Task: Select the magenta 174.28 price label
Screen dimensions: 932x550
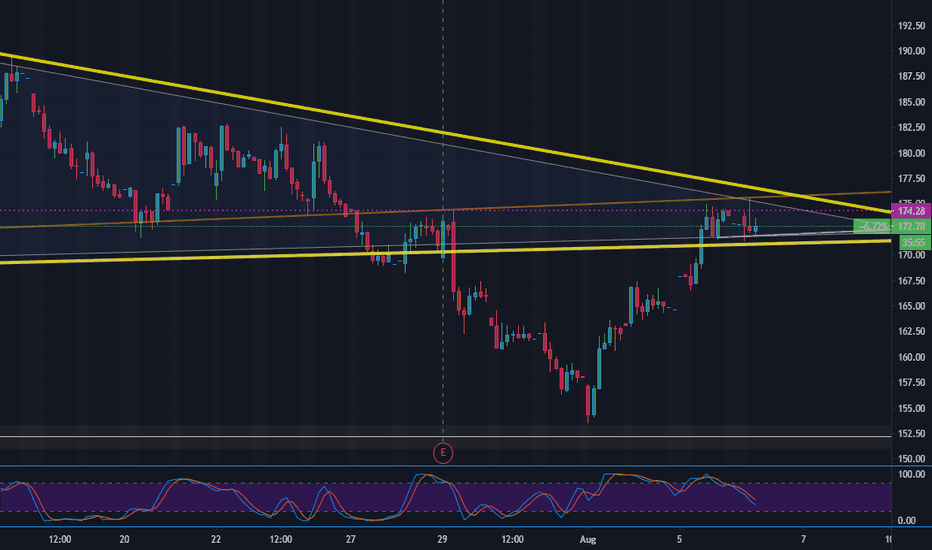Action: (911, 211)
